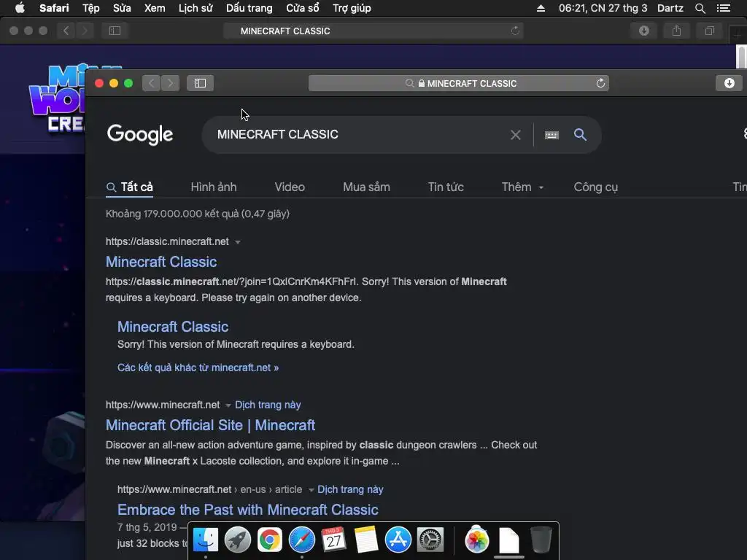This screenshot has width=747, height=560.
Task: Open Notes from the Dock
Action: point(366,540)
